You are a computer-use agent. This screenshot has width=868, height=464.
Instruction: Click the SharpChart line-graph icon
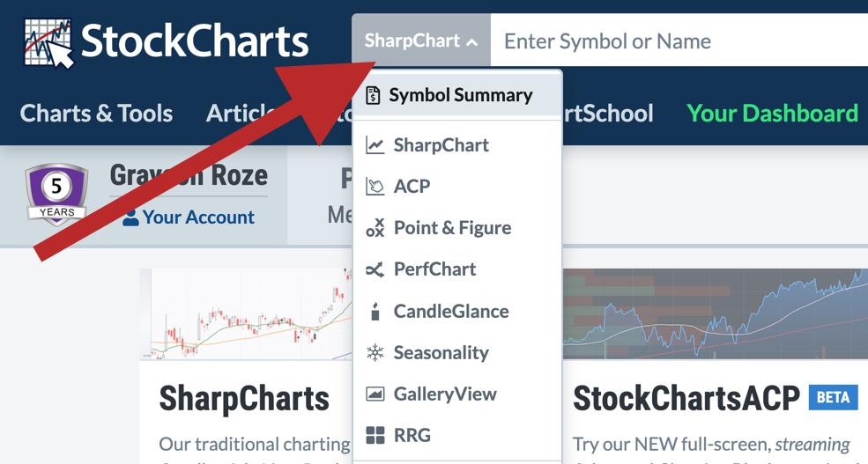pyautogui.click(x=375, y=145)
